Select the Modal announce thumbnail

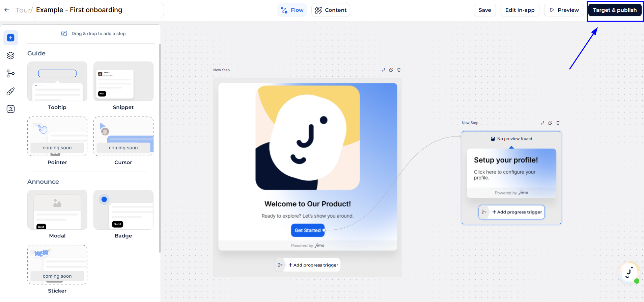tap(57, 210)
